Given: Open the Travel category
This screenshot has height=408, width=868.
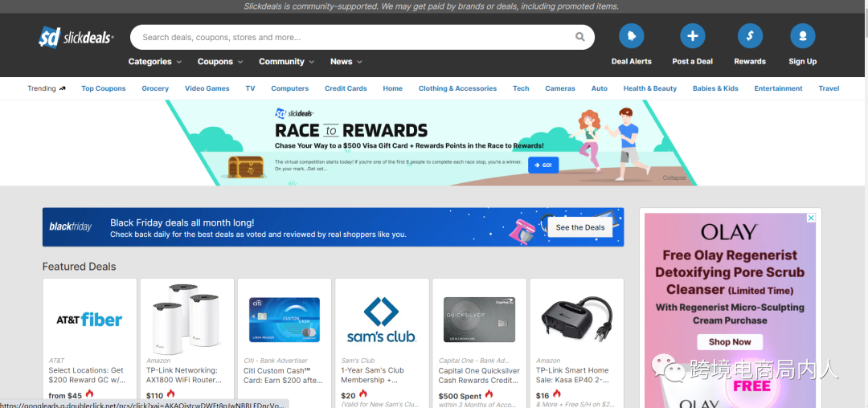Looking at the screenshot, I should 829,88.
